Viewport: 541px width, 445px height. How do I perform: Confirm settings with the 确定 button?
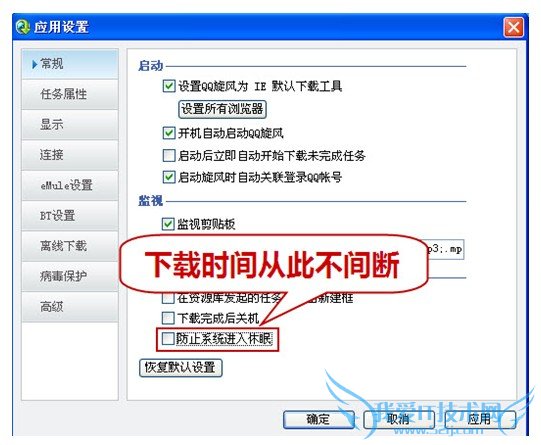pos(319,419)
